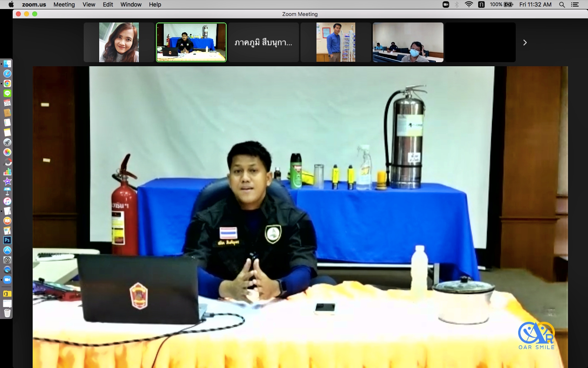Open the Wi-Fi status menu
This screenshot has width=588, height=368.
pos(469,4)
